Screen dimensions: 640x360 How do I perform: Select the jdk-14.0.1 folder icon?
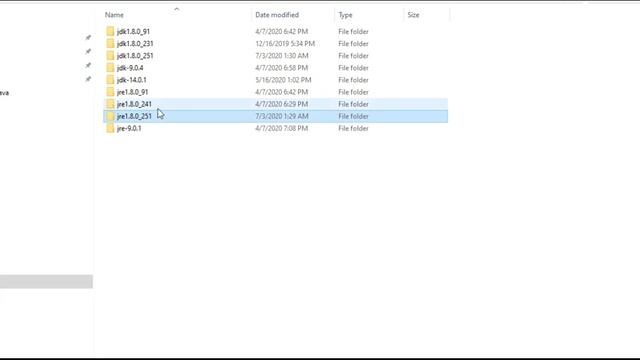click(110, 80)
